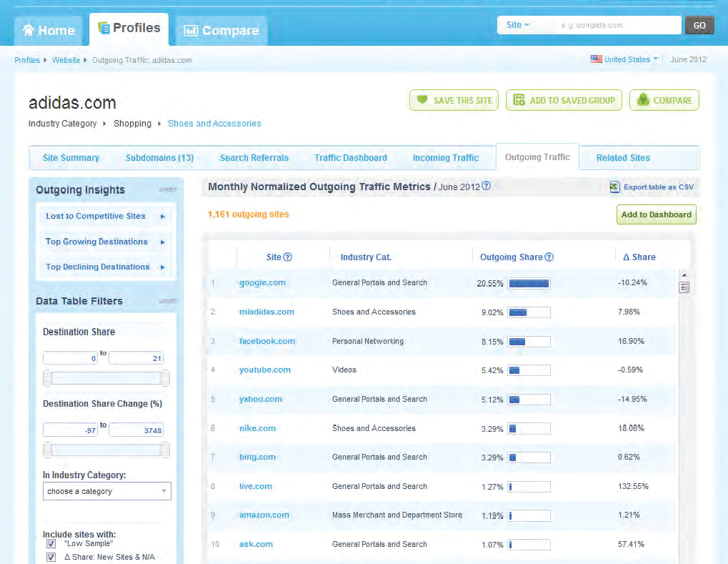Click Destination Share Change slider right handle
The height and width of the screenshot is (564, 728).
click(x=165, y=450)
